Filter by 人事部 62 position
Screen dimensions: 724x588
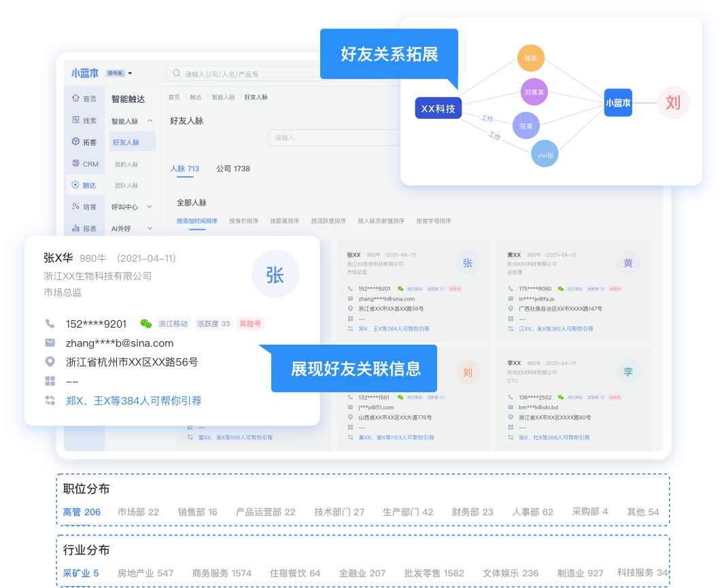[532, 512]
